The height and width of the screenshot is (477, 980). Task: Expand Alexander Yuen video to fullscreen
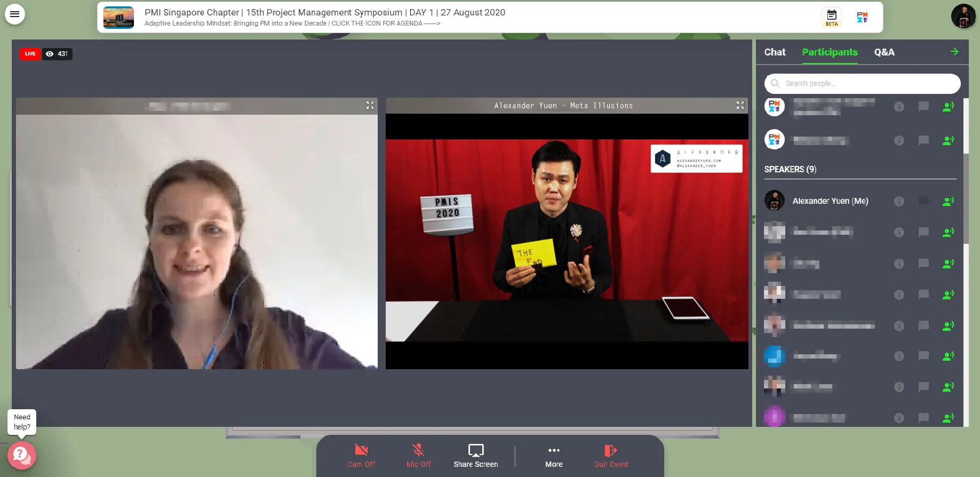pyautogui.click(x=740, y=106)
